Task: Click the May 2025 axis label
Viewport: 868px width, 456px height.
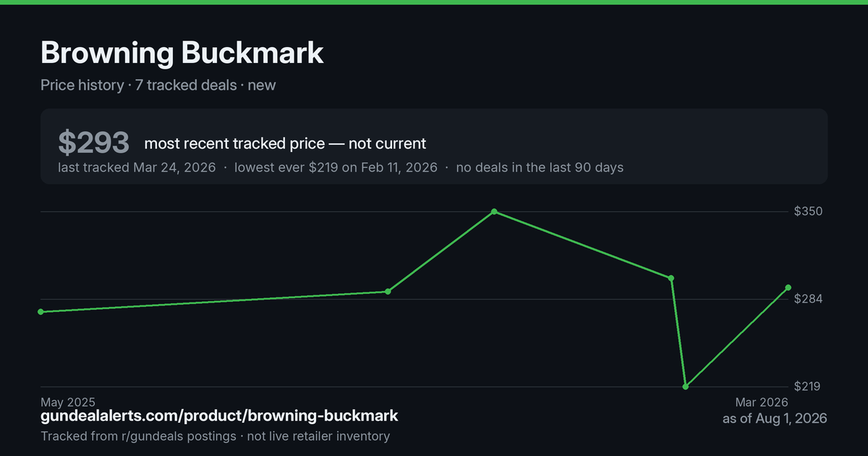Action: (68, 402)
